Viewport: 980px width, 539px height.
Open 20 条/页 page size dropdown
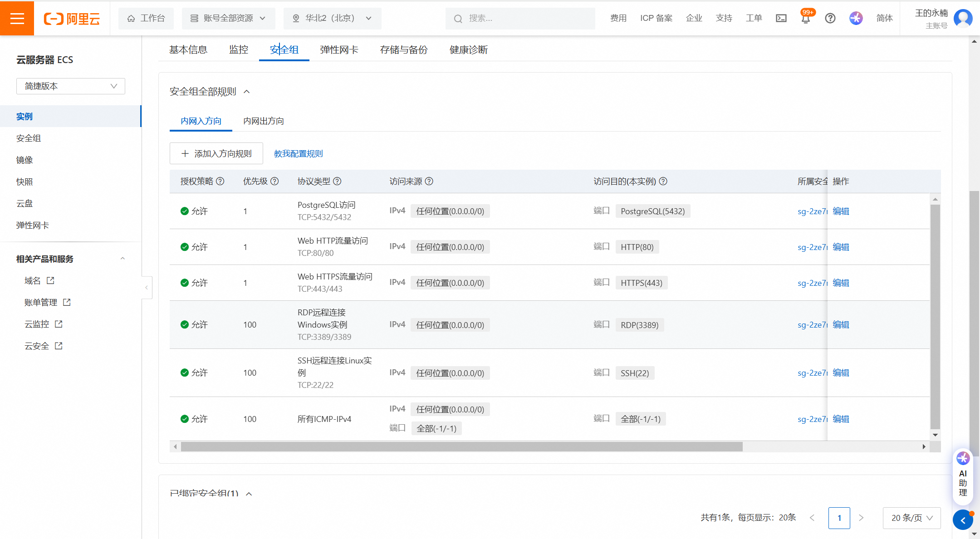click(x=911, y=518)
